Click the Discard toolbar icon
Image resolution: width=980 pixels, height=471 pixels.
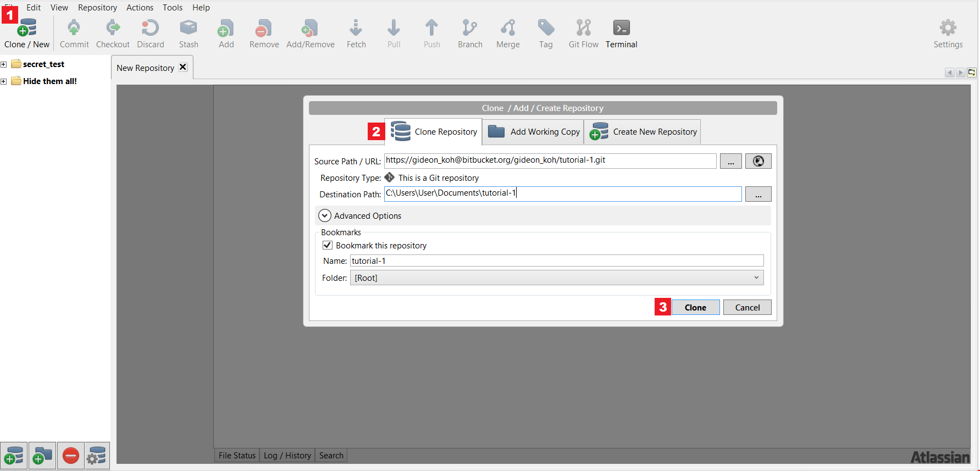click(150, 34)
